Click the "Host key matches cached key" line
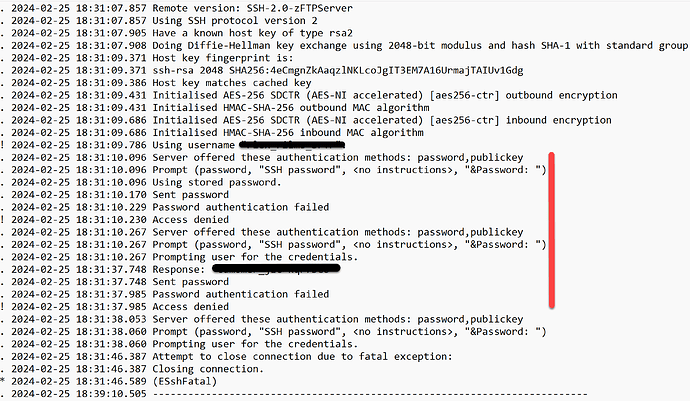Image resolution: width=690 pixels, height=401 pixels. [156, 83]
